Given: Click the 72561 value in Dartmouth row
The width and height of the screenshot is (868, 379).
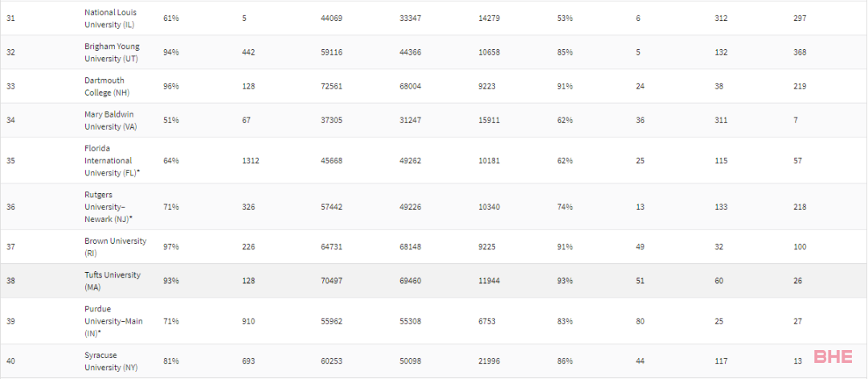Looking at the screenshot, I should coord(332,86).
